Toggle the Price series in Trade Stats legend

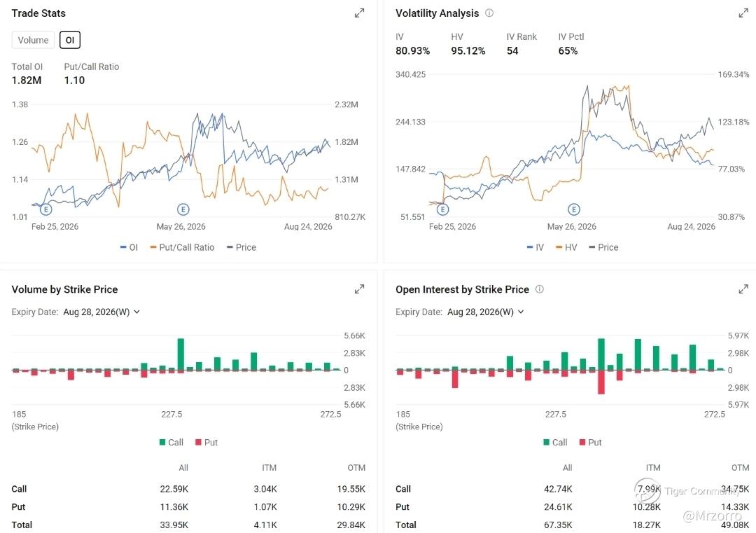coord(241,247)
